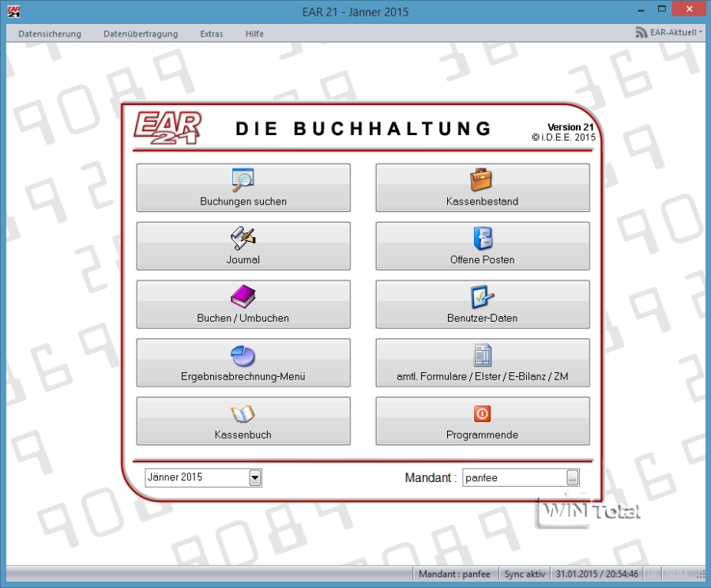Click the Jänner 2015 combo box field
The image size is (711, 588).
(x=203, y=477)
